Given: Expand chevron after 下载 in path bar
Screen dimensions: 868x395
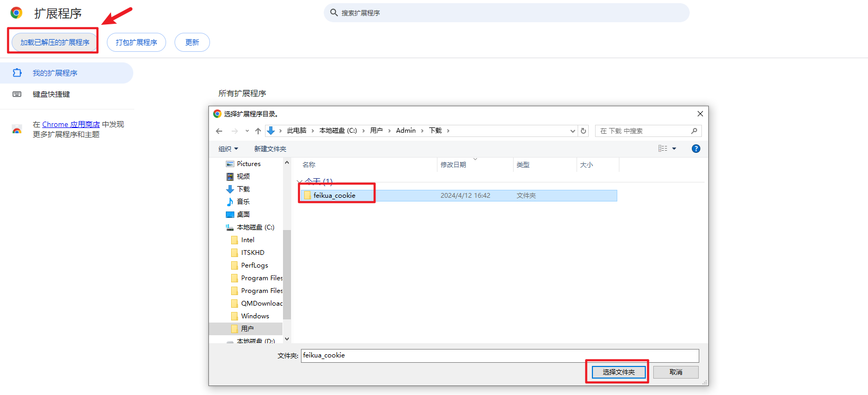Looking at the screenshot, I should [448, 131].
